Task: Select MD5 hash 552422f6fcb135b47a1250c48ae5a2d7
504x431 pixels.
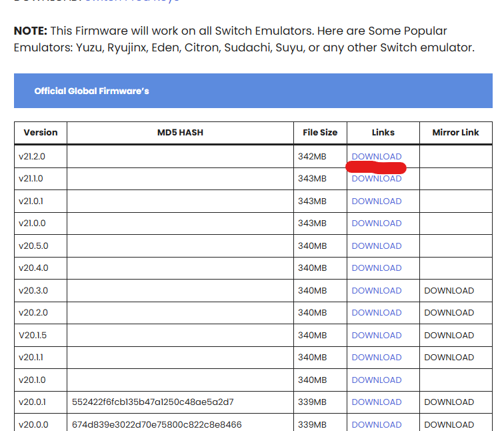Action: 153,402
